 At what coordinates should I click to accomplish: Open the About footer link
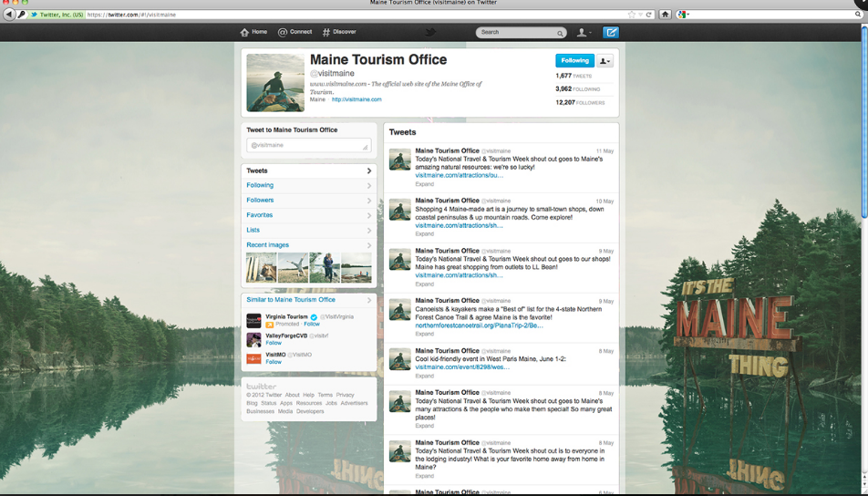[x=292, y=396]
